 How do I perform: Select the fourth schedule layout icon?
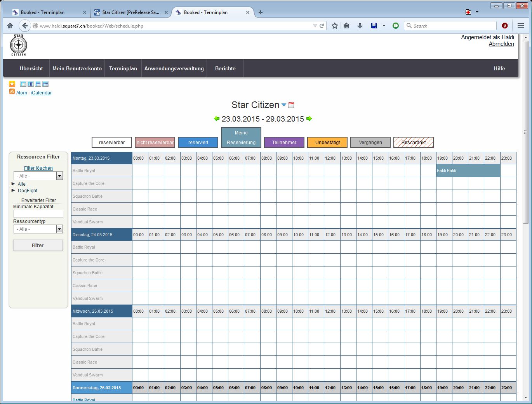[45, 84]
